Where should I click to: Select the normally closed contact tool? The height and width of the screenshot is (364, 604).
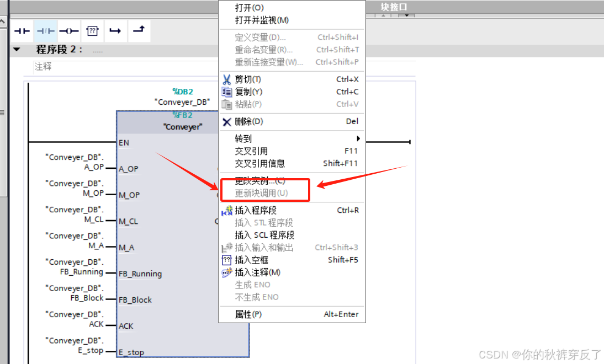[45, 31]
